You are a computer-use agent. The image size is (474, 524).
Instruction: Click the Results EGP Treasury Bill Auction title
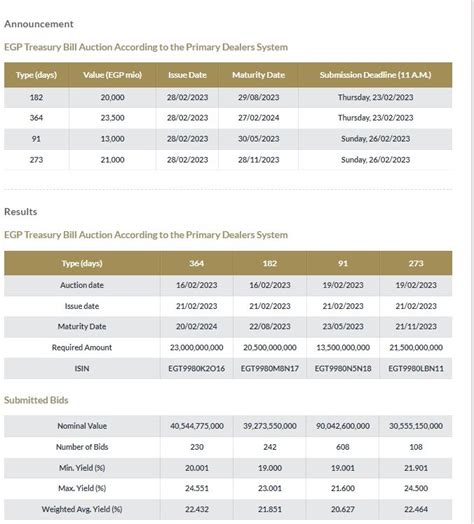[146, 235]
